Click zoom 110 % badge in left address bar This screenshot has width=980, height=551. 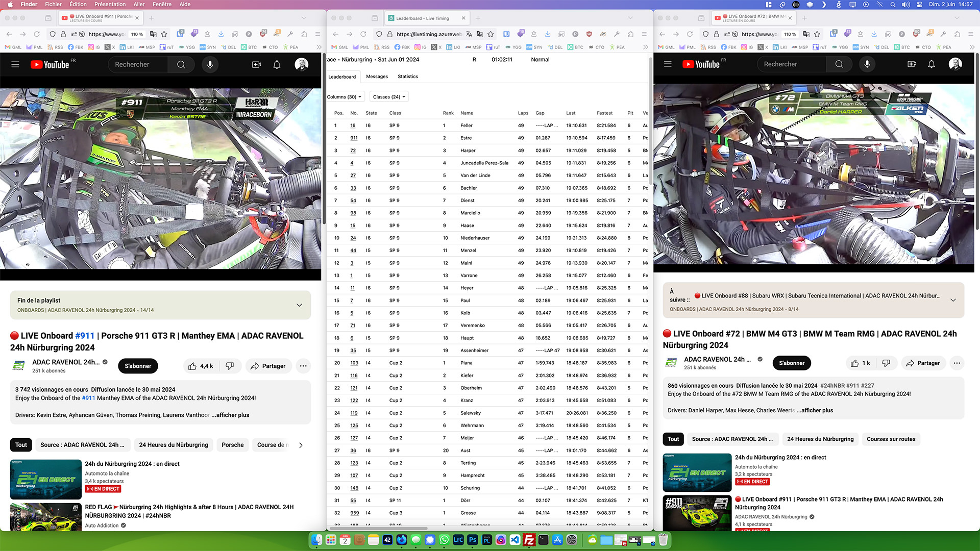pyautogui.click(x=137, y=34)
